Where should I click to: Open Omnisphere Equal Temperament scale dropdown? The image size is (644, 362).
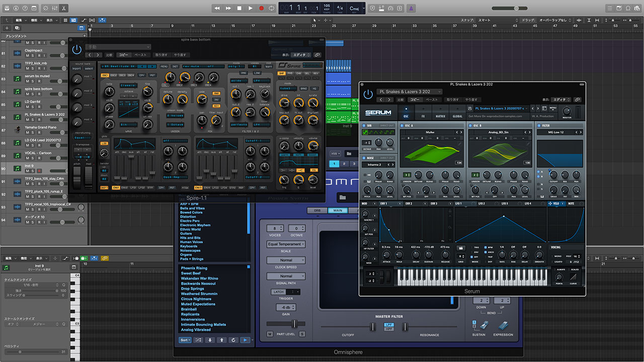tap(286, 244)
